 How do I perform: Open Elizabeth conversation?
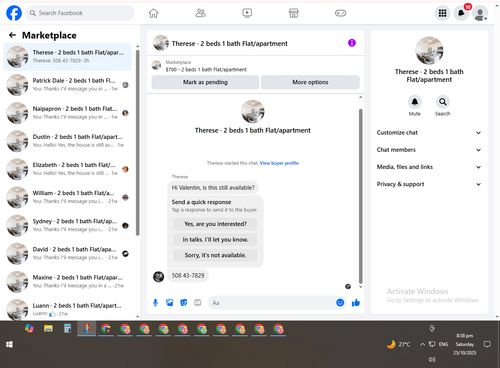pyautogui.click(x=68, y=169)
